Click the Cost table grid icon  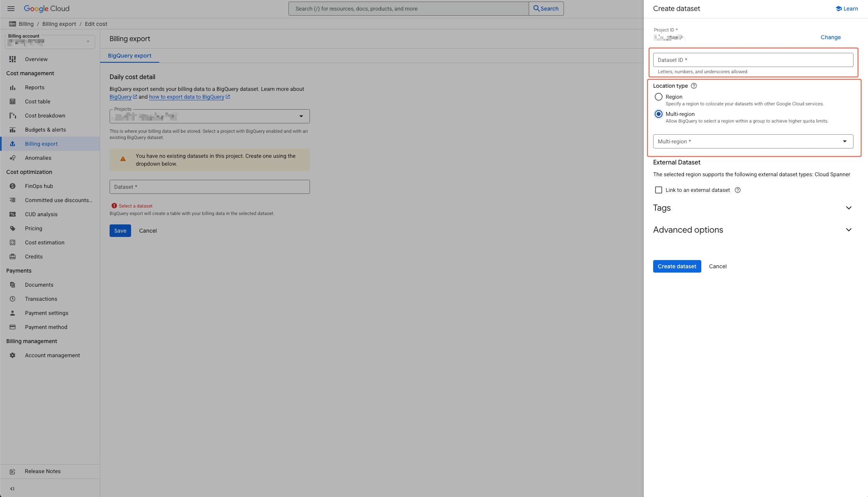click(13, 101)
